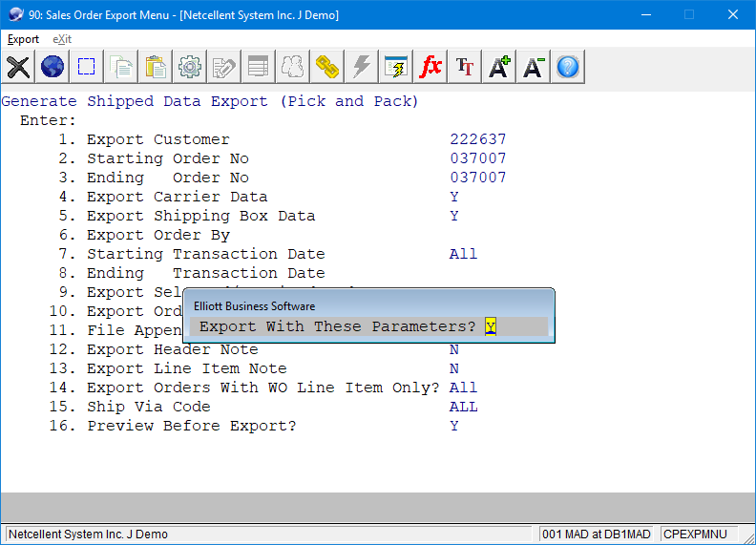This screenshot has width=756, height=545.
Task: Decrease font size with A minus icon
Action: tap(534, 67)
